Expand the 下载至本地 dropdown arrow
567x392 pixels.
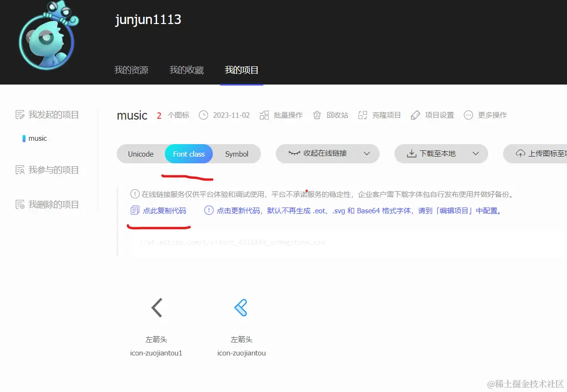476,153
